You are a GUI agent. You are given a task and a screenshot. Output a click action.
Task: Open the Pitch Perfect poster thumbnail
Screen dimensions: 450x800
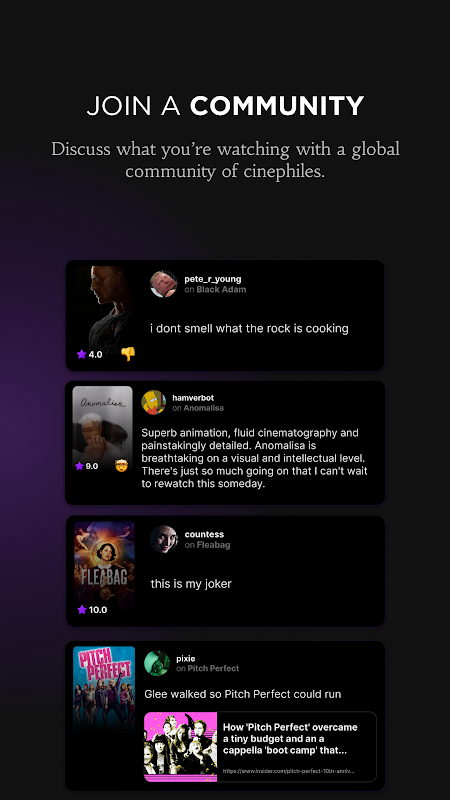(x=104, y=689)
